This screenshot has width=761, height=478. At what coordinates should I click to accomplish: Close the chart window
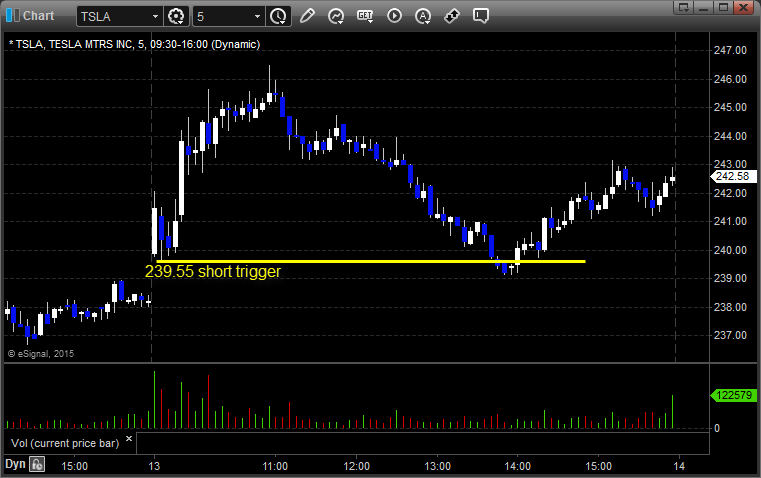[743, 7]
